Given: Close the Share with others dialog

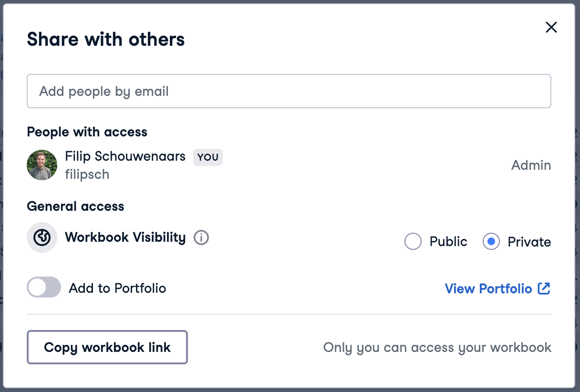Looking at the screenshot, I should pyautogui.click(x=551, y=28).
